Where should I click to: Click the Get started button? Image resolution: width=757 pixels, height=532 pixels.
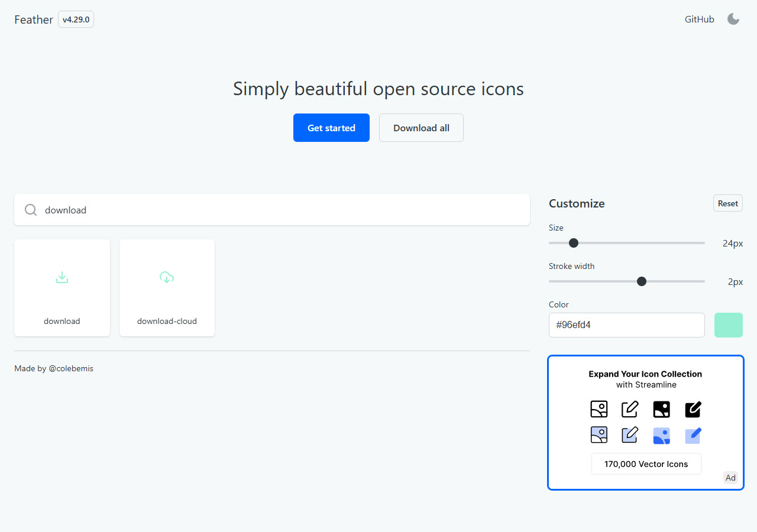[x=331, y=128]
